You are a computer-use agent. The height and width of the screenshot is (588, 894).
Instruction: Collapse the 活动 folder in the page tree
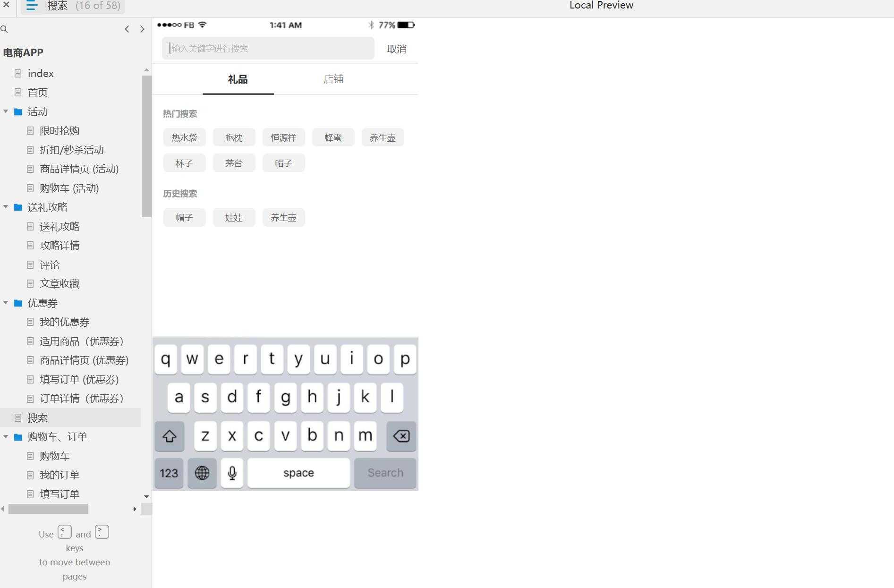tap(6, 111)
